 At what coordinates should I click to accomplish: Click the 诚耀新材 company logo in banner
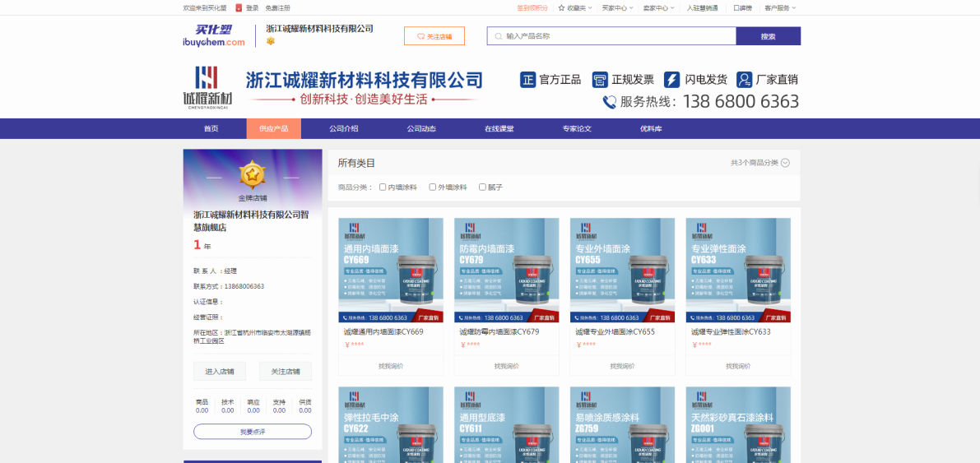(207, 87)
